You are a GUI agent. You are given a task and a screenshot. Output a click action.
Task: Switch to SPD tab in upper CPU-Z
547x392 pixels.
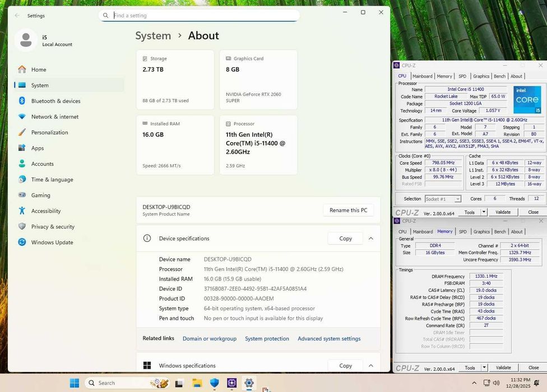(x=462, y=76)
